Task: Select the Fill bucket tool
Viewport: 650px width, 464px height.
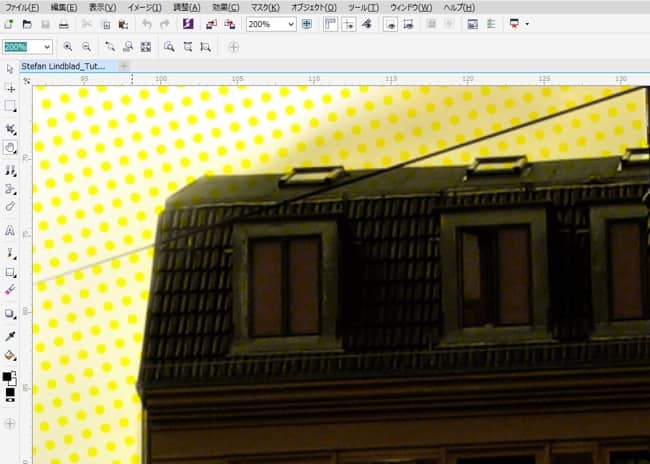Action: (x=10, y=355)
